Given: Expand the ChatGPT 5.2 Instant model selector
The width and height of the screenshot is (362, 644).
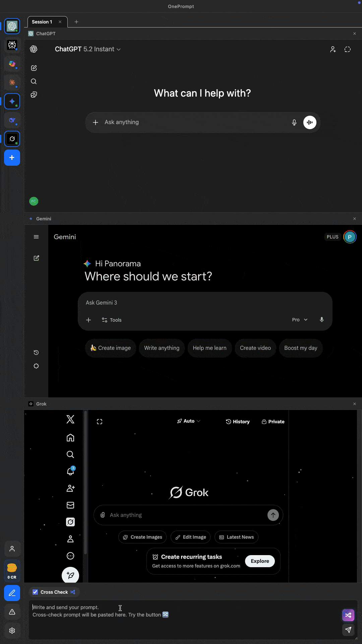Looking at the screenshot, I should click(88, 49).
